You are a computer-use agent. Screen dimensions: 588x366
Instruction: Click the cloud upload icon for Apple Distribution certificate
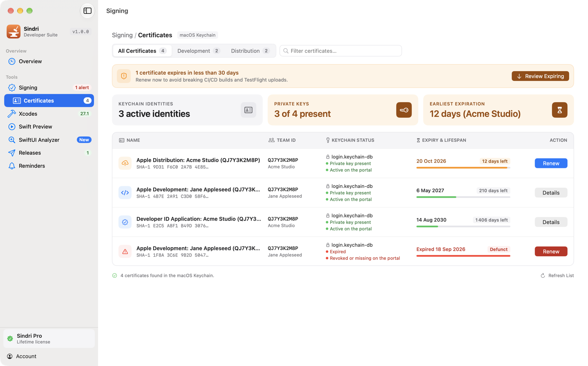click(x=125, y=163)
